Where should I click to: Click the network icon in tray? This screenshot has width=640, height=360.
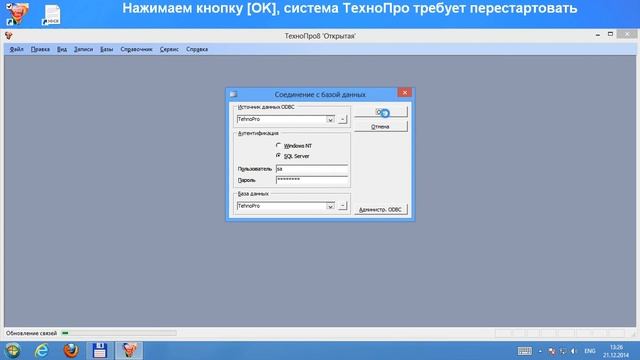tap(563, 351)
